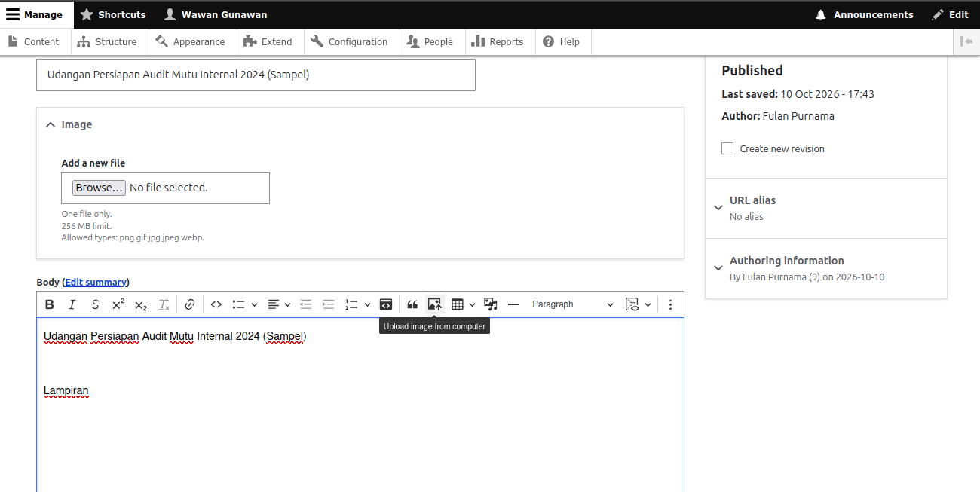This screenshot has height=492, width=980.
Task: Open the Announcements toolbar link
Action: point(864,14)
